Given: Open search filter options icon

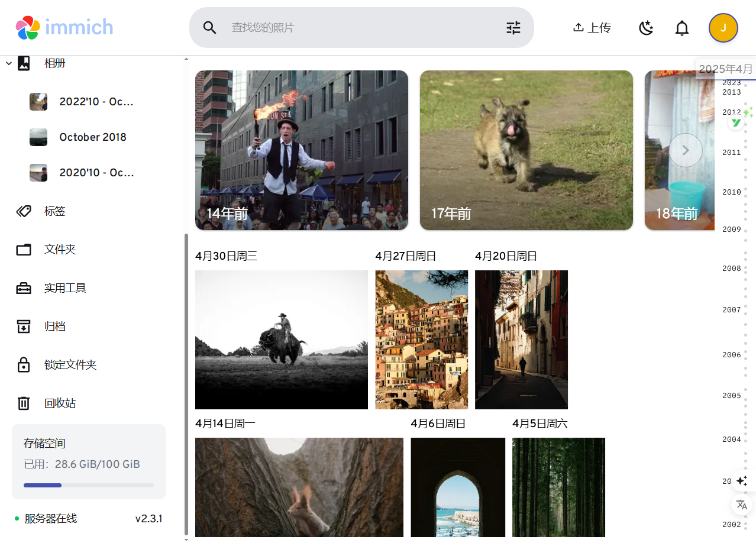Looking at the screenshot, I should 513,28.
